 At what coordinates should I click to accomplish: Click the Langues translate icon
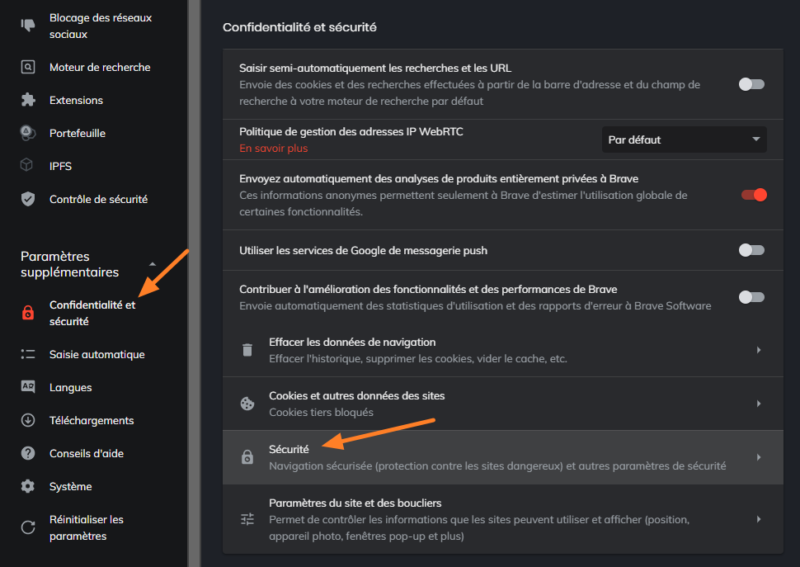28,387
